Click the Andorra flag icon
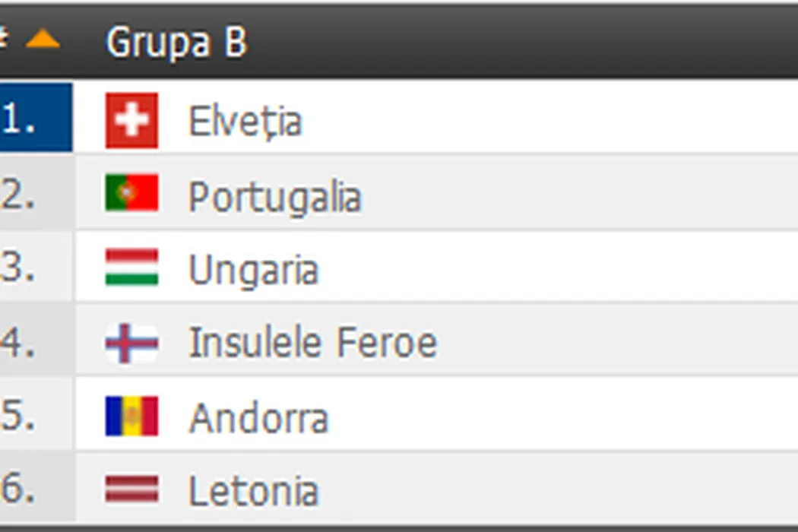The width and height of the screenshot is (798, 532). (x=131, y=416)
